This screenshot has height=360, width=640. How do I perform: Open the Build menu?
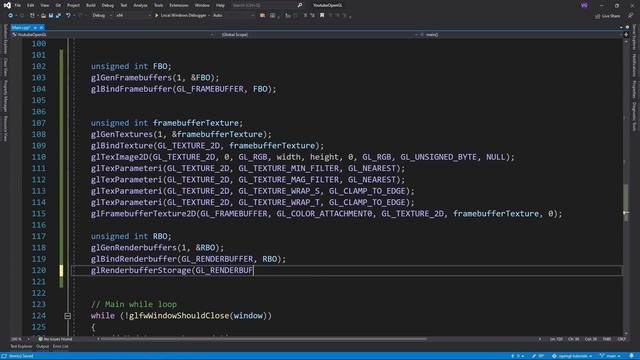pos(91,5)
